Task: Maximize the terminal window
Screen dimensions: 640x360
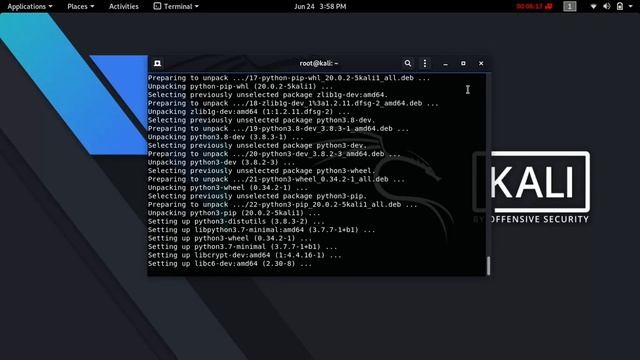Action: point(463,63)
